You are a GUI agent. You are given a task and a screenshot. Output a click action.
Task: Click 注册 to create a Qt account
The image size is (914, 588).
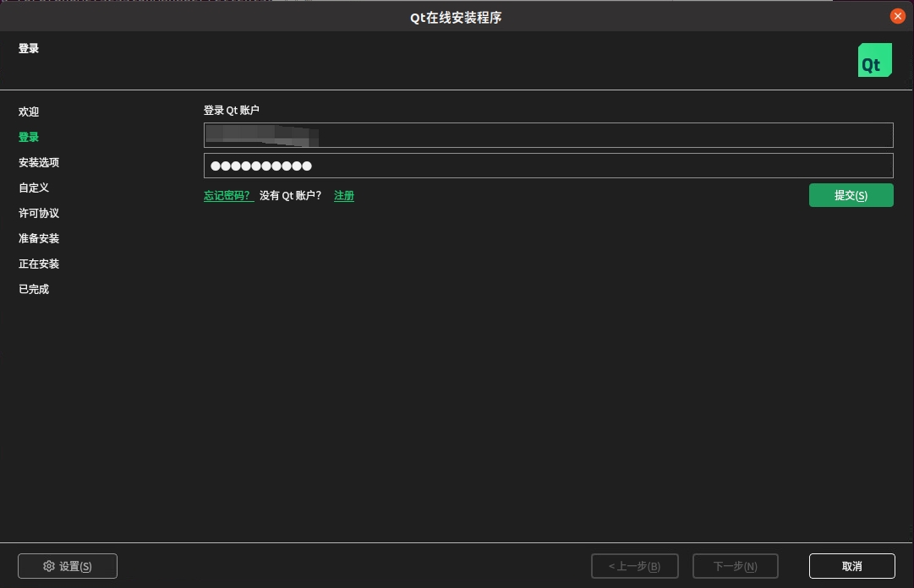point(343,195)
